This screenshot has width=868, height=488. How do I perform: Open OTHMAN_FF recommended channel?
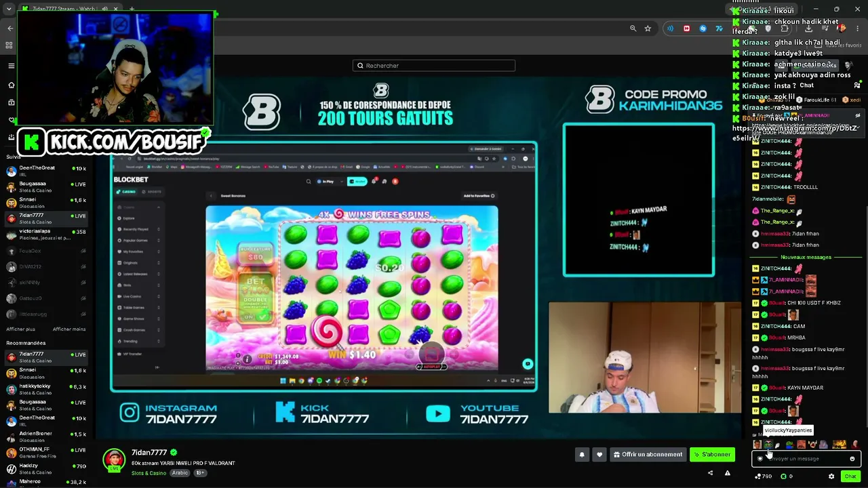46,453
